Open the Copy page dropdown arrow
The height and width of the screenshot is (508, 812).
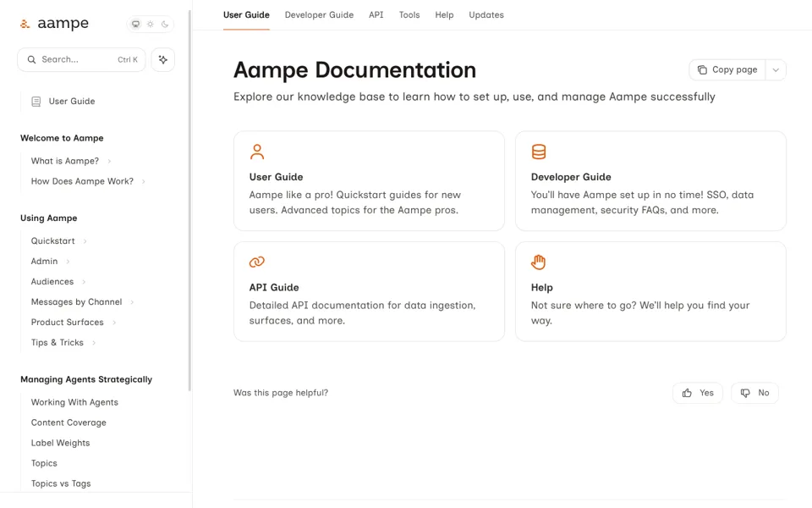[x=776, y=70]
